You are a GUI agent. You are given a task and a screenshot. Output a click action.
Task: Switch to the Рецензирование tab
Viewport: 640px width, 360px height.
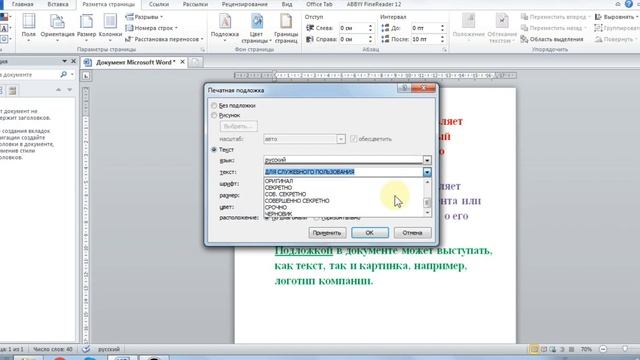(x=244, y=4)
